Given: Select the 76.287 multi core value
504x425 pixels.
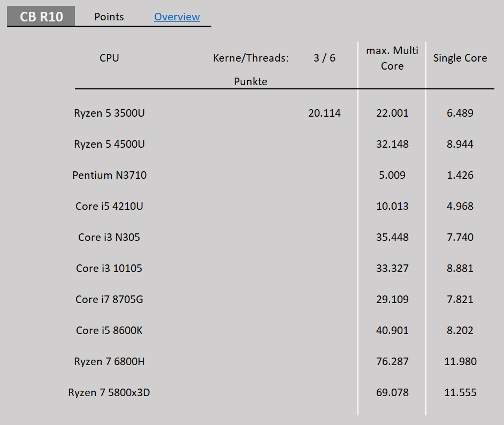Looking at the screenshot, I should (392, 361).
